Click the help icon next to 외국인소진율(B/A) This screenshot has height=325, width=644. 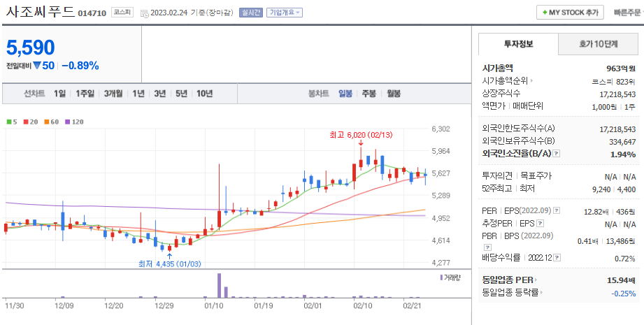(x=556, y=154)
